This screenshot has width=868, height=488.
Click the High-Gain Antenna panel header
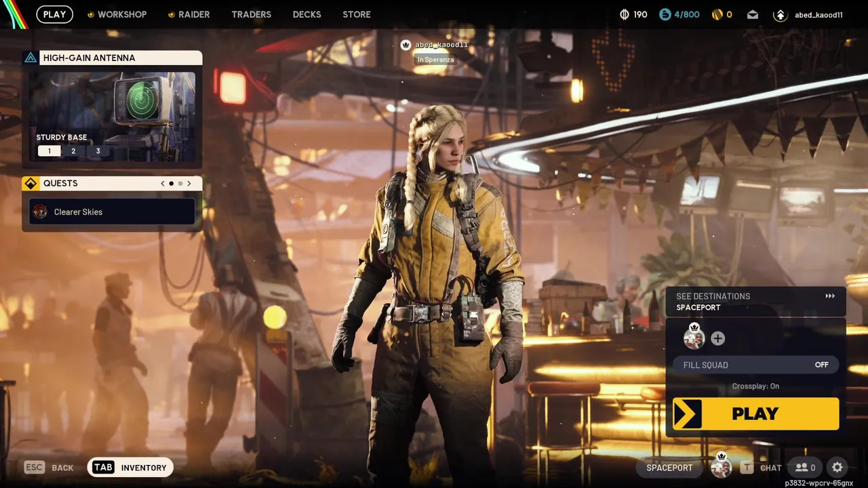click(x=112, y=58)
